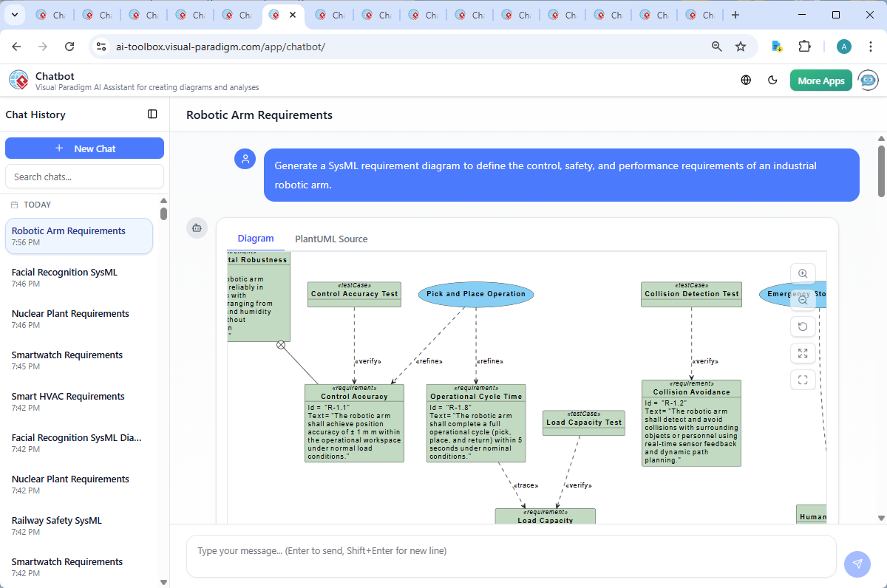887x588 pixels.
Task: Open More Apps
Action: pyautogui.click(x=820, y=81)
